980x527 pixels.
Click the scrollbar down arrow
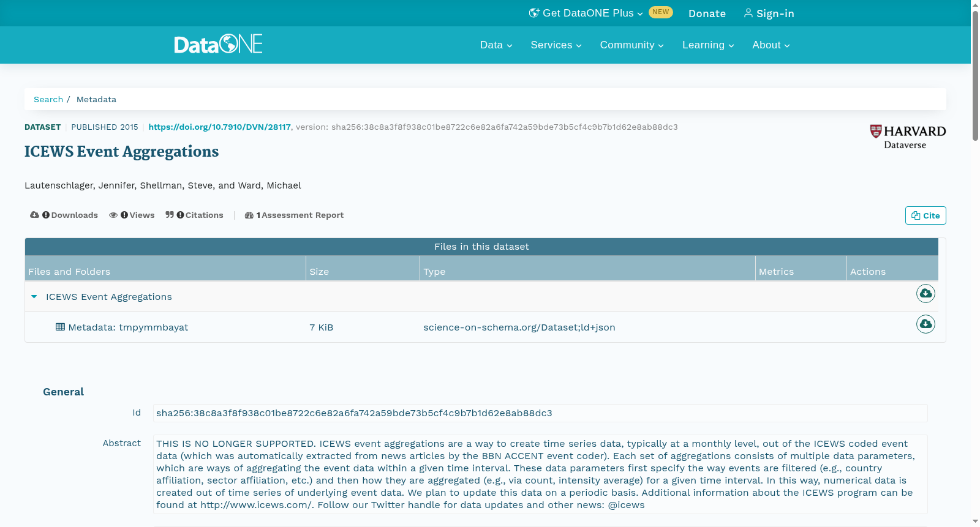pos(975,521)
